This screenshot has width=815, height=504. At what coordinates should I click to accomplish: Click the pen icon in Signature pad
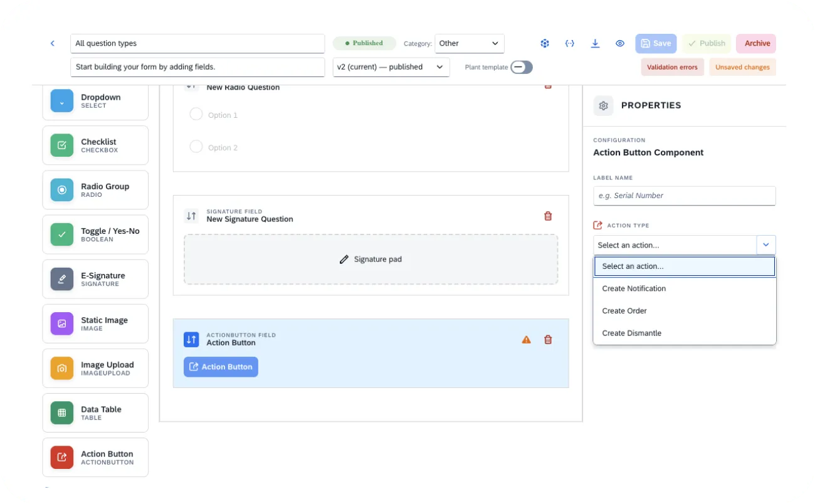tap(344, 259)
